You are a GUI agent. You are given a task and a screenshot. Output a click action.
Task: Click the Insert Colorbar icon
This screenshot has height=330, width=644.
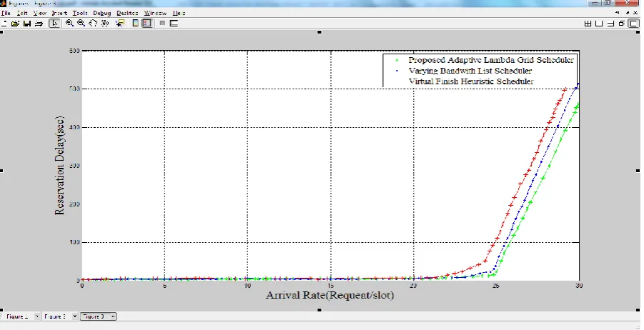(x=136, y=24)
